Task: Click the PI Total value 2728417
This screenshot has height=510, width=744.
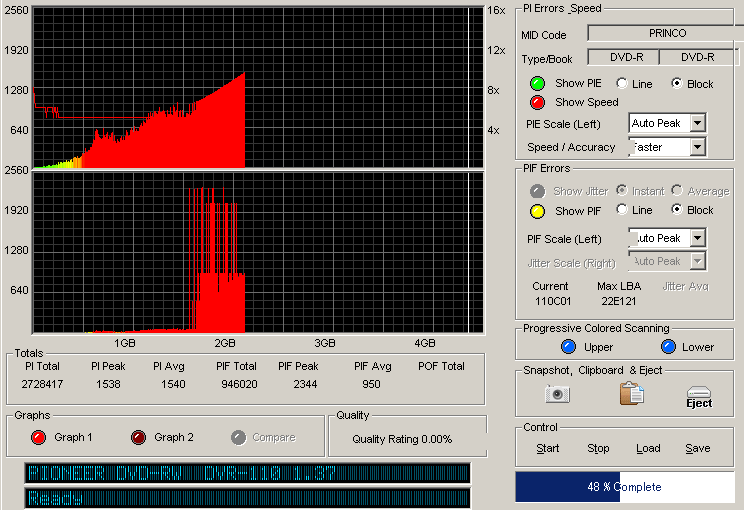Action: [x=42, y=384]
